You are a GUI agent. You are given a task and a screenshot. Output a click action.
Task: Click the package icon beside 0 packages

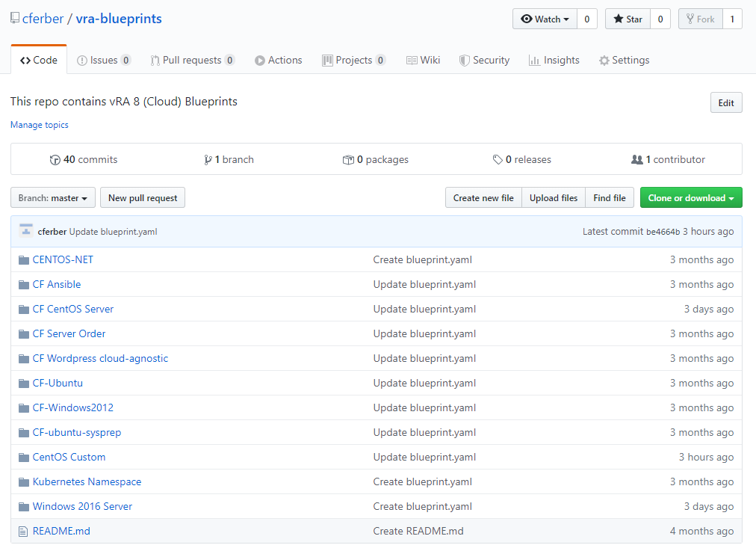click(348, 160)
